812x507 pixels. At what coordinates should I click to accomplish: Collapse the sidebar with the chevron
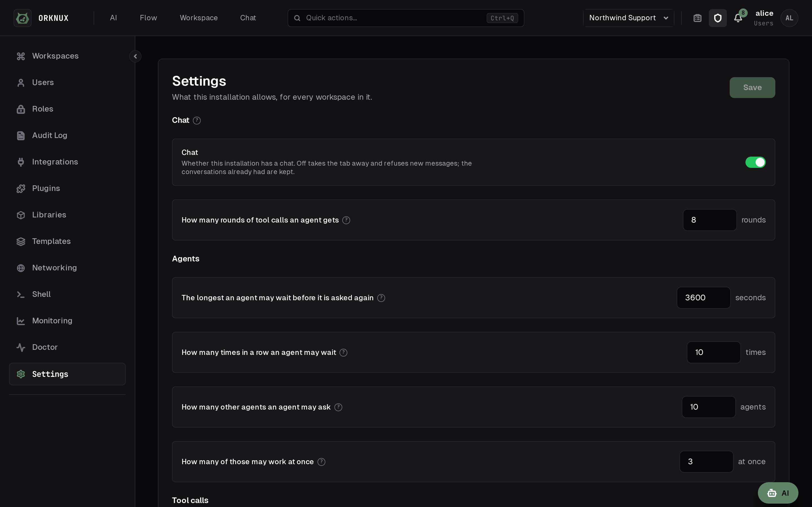(135, 56)
